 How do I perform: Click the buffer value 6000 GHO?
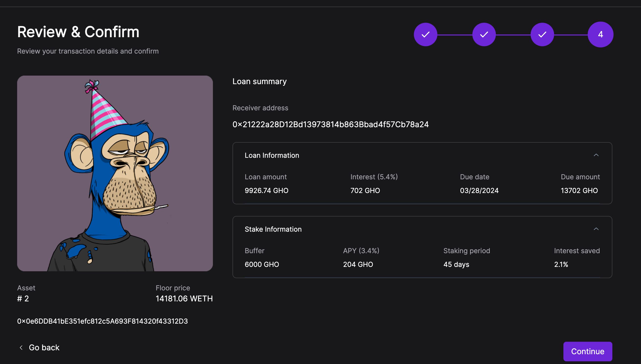click(262, 264)
